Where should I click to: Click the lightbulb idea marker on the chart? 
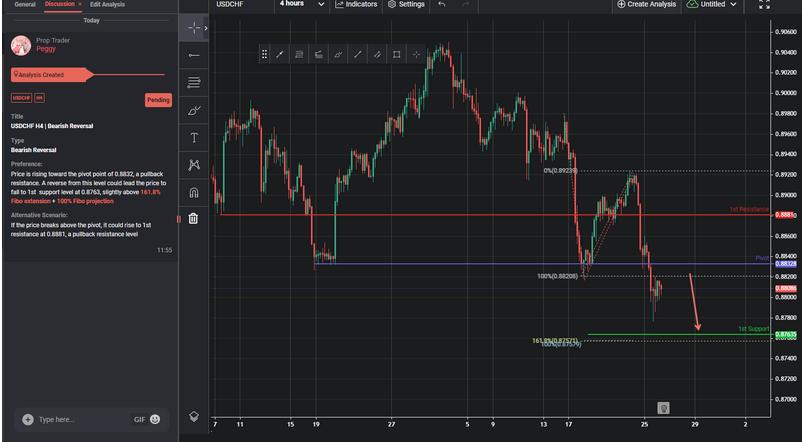click(663, 408)
